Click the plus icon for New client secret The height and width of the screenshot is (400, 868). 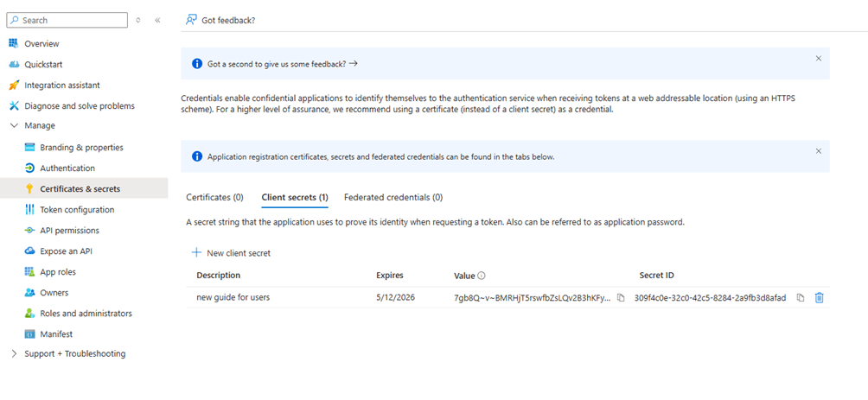(196, 252)
